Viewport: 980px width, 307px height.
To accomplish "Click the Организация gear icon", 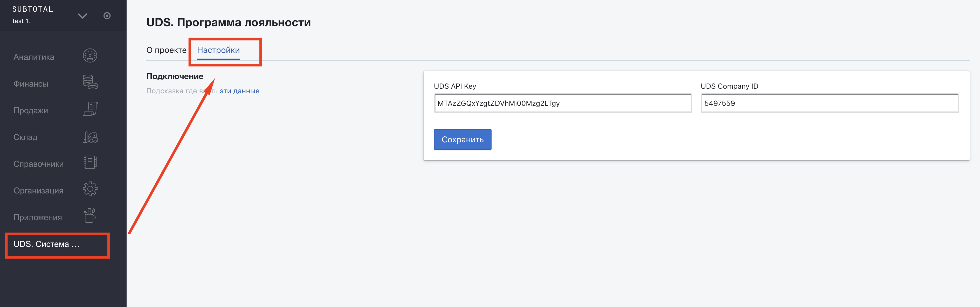I will [x=90, y=189].
